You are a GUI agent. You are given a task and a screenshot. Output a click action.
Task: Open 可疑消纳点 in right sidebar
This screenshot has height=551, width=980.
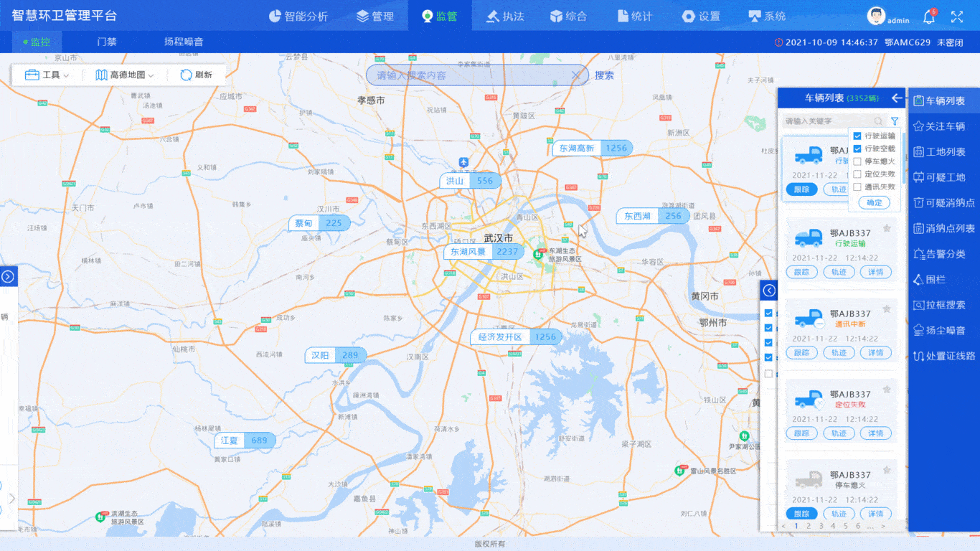[943, 203]
